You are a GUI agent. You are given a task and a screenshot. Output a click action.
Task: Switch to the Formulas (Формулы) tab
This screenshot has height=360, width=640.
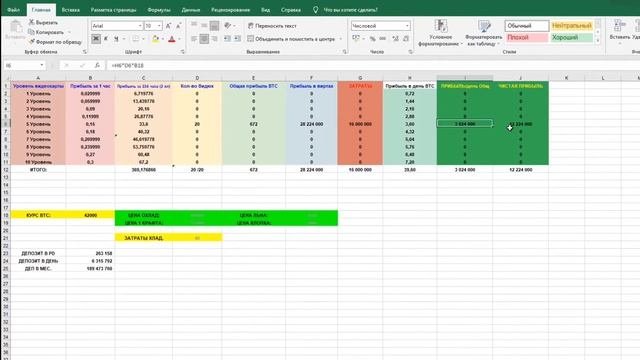click(159, 10)
